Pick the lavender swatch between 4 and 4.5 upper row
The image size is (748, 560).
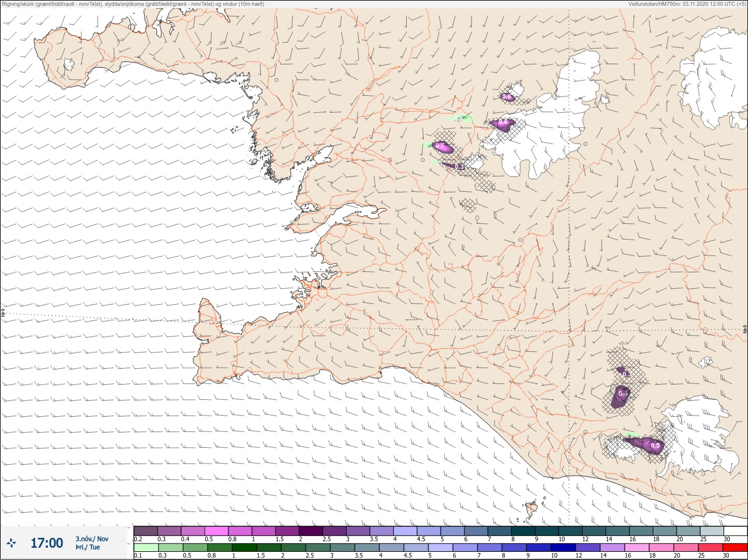(406, 531)
